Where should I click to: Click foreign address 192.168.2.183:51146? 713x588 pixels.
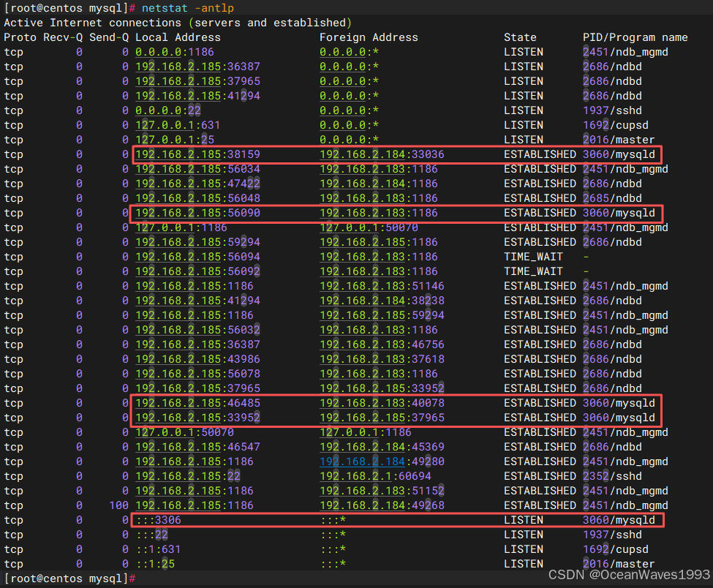[x=382, y=286]
